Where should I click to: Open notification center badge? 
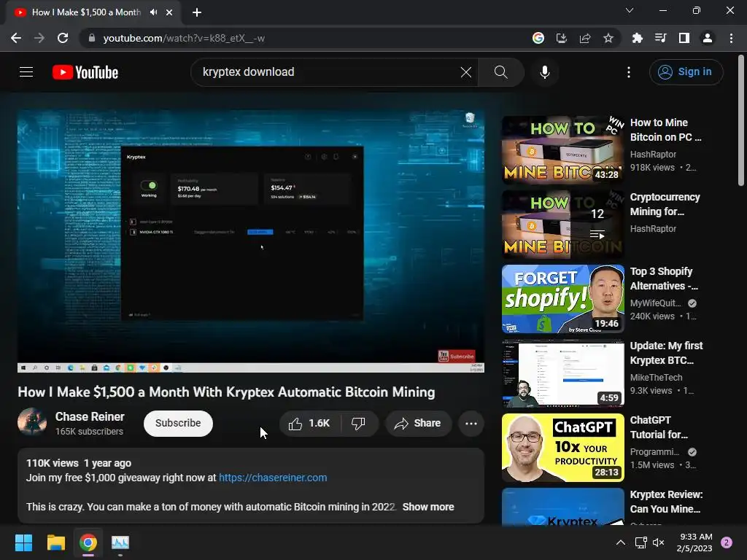[726, 542]
